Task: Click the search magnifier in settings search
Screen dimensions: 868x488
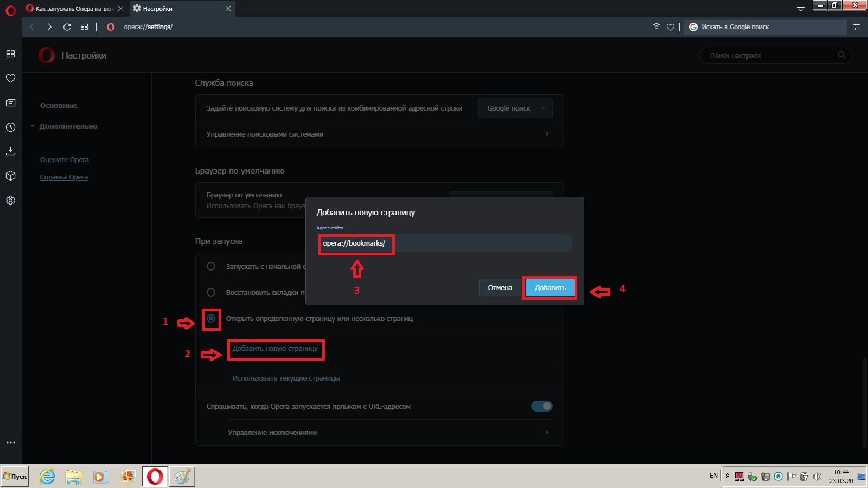Action: 841,55
